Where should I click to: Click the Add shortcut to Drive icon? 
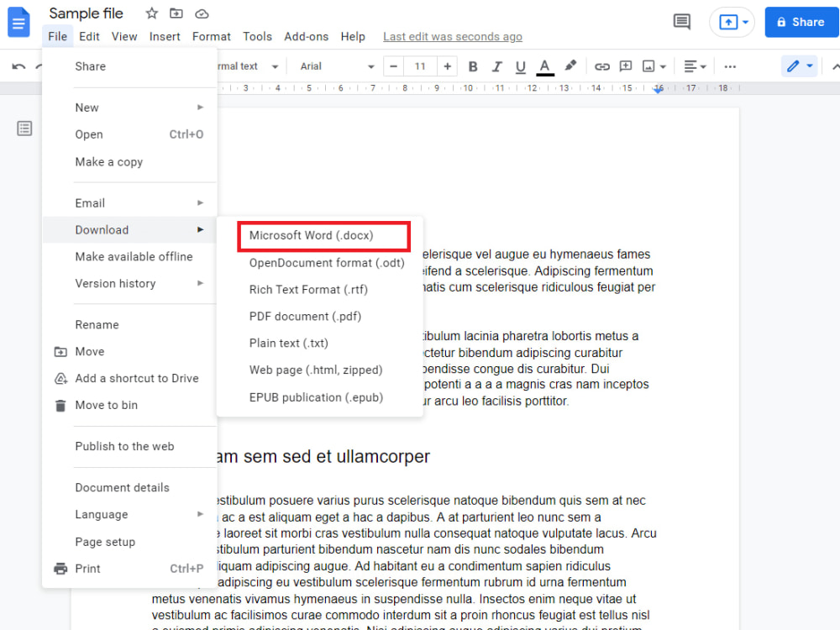click(61, 379)
